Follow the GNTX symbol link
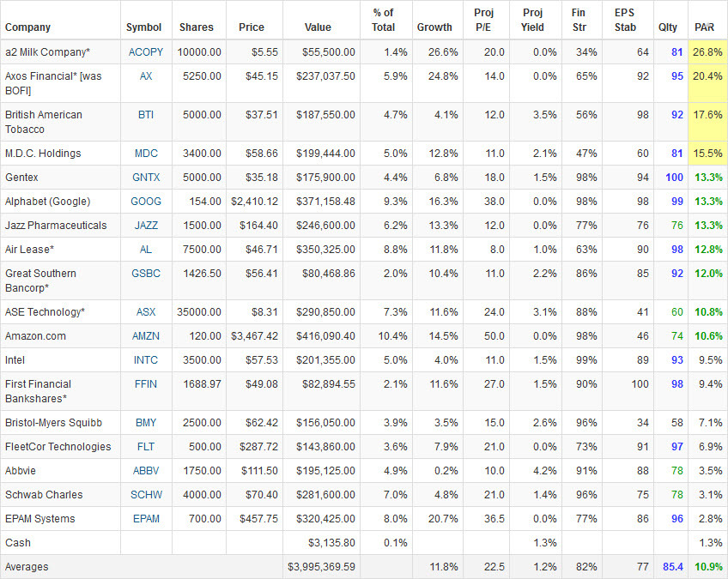Screen dimensions: 728x579 146,178
